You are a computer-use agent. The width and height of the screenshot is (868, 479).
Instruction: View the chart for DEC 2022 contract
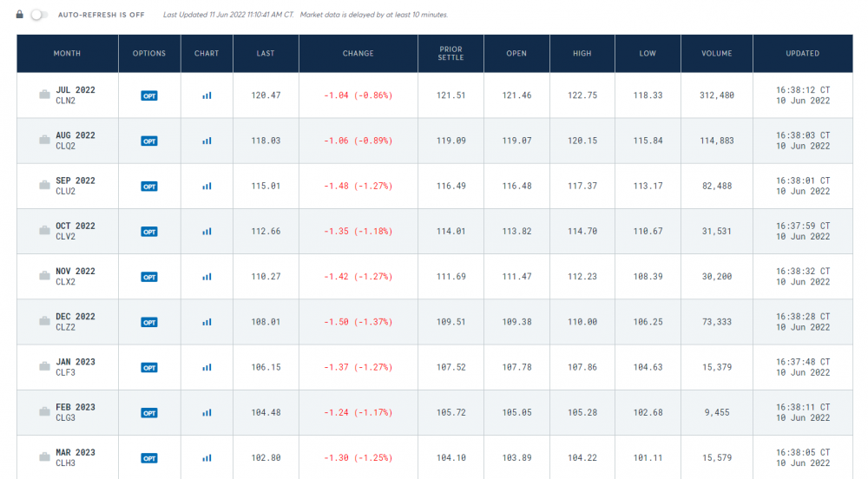pos(207,322)
